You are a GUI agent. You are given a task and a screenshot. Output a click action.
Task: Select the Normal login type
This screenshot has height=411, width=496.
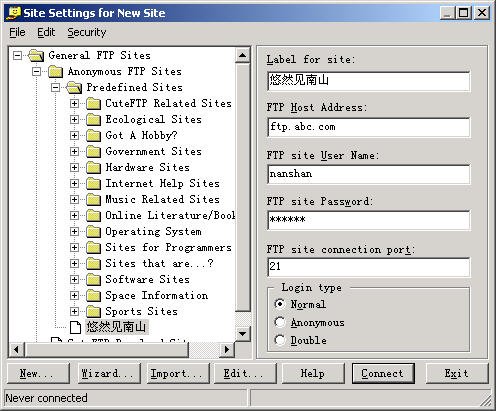pos(280,304)
